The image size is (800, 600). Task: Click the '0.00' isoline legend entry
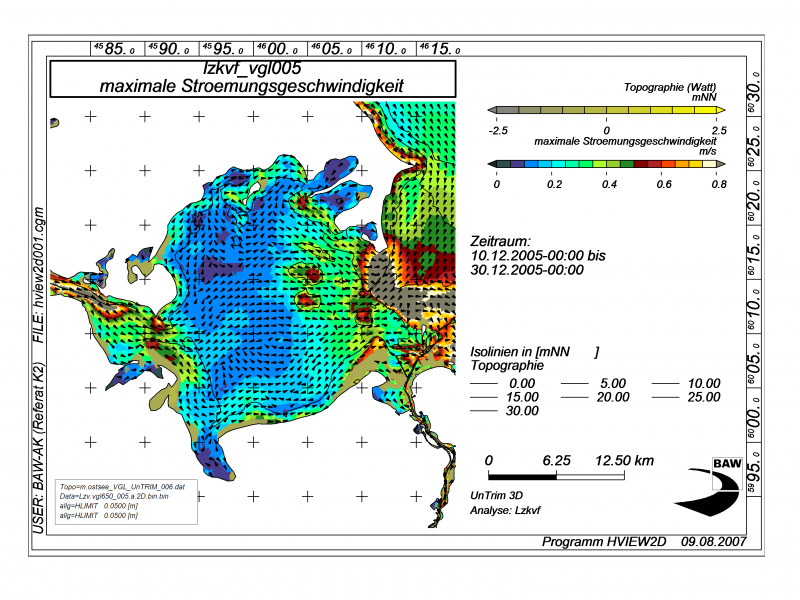coord(503,384)
